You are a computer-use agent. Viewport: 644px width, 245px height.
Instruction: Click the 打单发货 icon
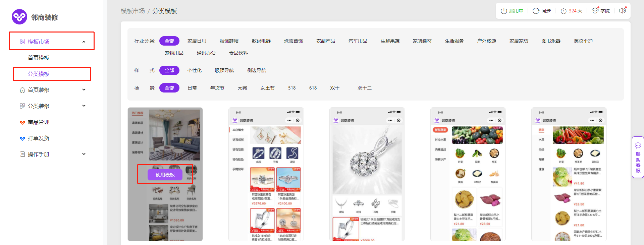click(x=22, y=138)
